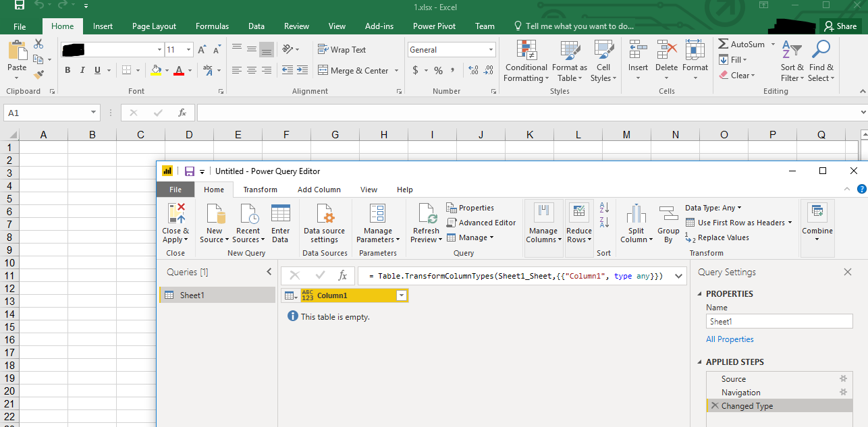
Task: Toggle Bold in Excel ribbon
Action: [x=67, y=70]
